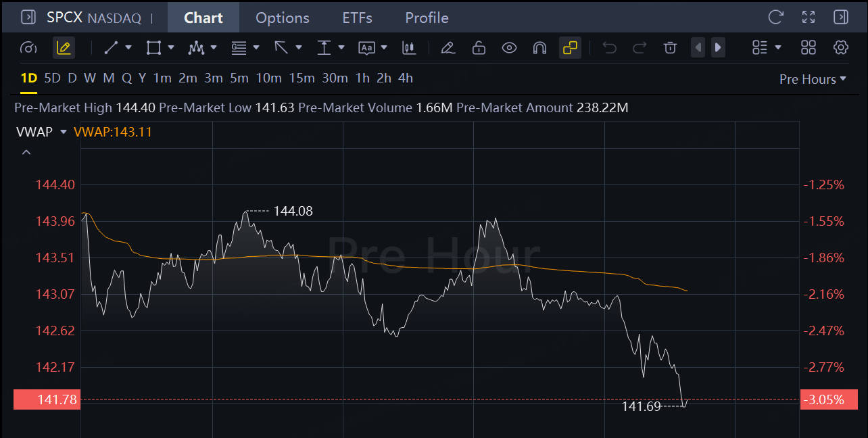Screen dimensions: 868x438
Task: Select the 1D timeframe
Action: (28, 78)
